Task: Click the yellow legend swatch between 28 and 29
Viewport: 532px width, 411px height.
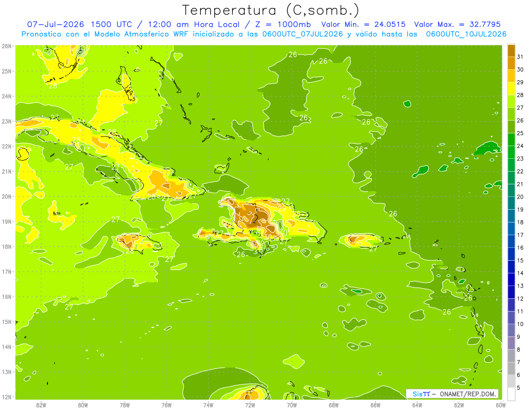Action: click(x=511, y=89)
